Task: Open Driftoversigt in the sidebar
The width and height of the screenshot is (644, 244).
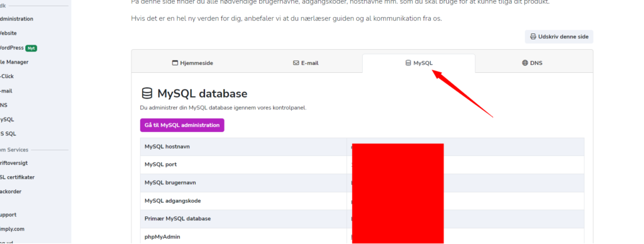Action: coord(14,163)
